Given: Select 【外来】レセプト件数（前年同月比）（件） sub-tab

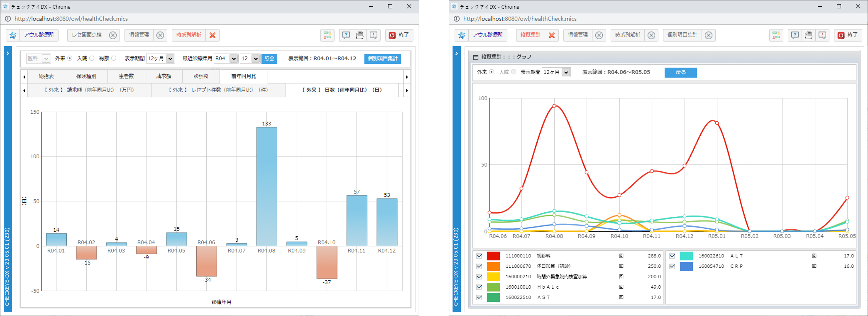Looking at the screenshot, I should pyautogui.click(x=218, y=90).
